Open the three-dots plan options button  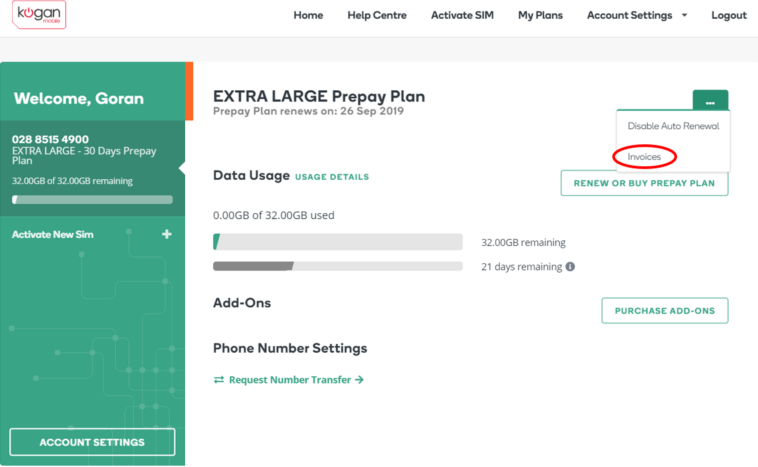tap(710, 102)
